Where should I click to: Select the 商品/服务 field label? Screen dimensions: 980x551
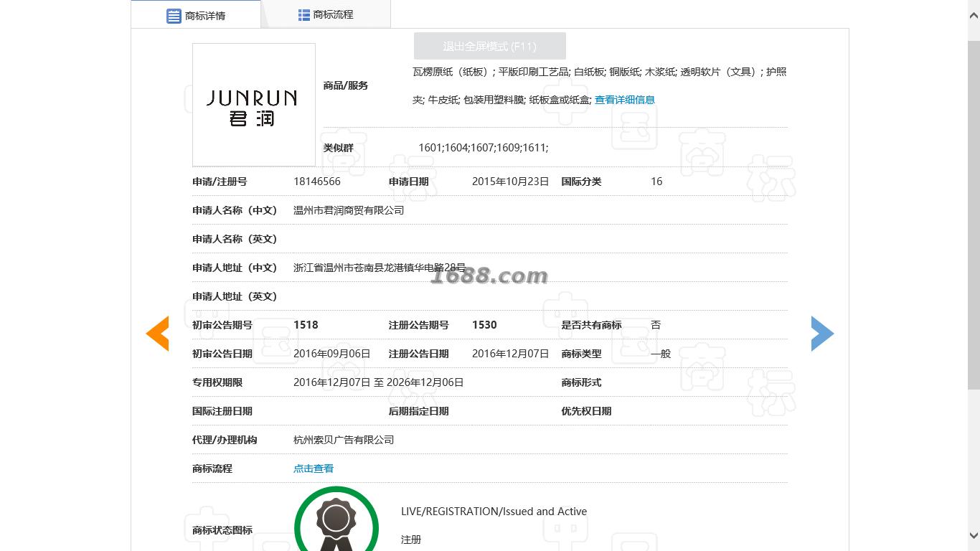[x=346, y=85]
